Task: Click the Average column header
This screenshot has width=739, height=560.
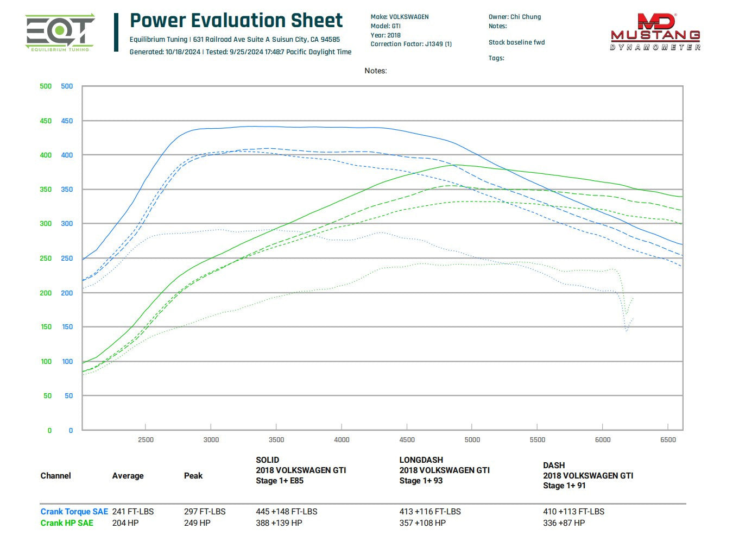Action: coord(128,476)
